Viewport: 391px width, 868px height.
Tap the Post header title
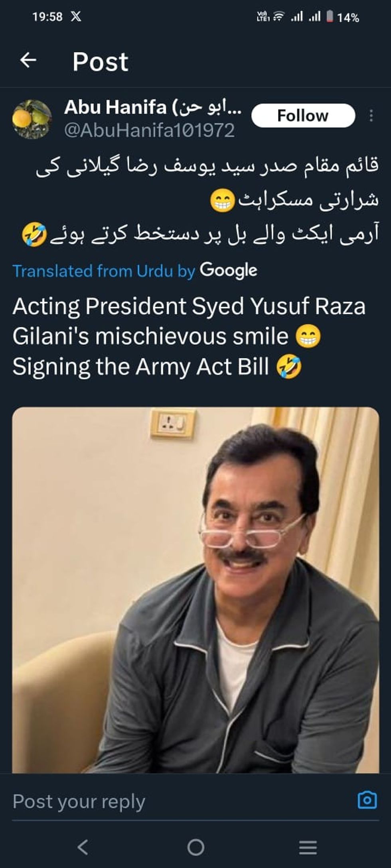click(101, 62)
